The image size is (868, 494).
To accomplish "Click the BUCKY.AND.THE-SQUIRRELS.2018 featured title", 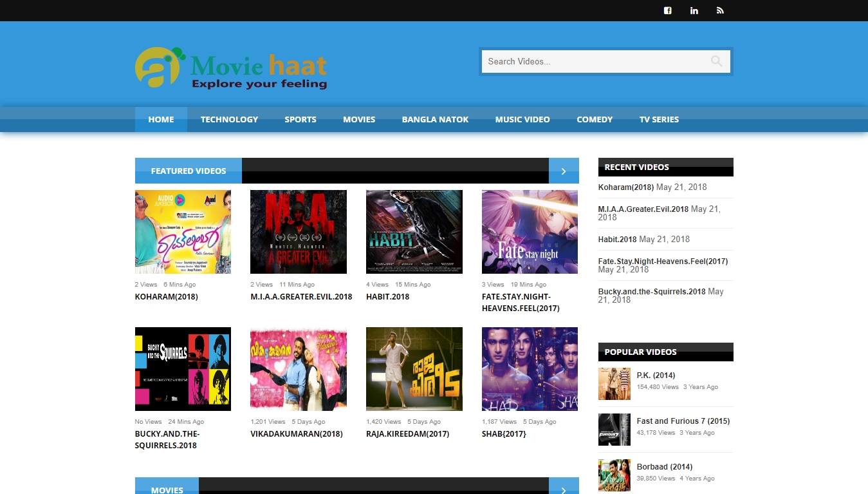I will [167, 440].
